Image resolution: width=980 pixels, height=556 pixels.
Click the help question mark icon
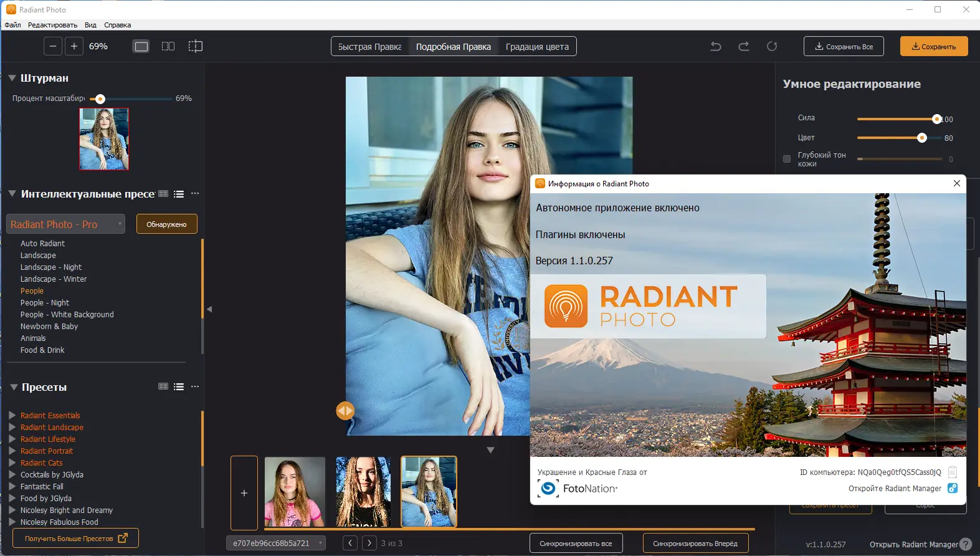click(x=966, y=544)
